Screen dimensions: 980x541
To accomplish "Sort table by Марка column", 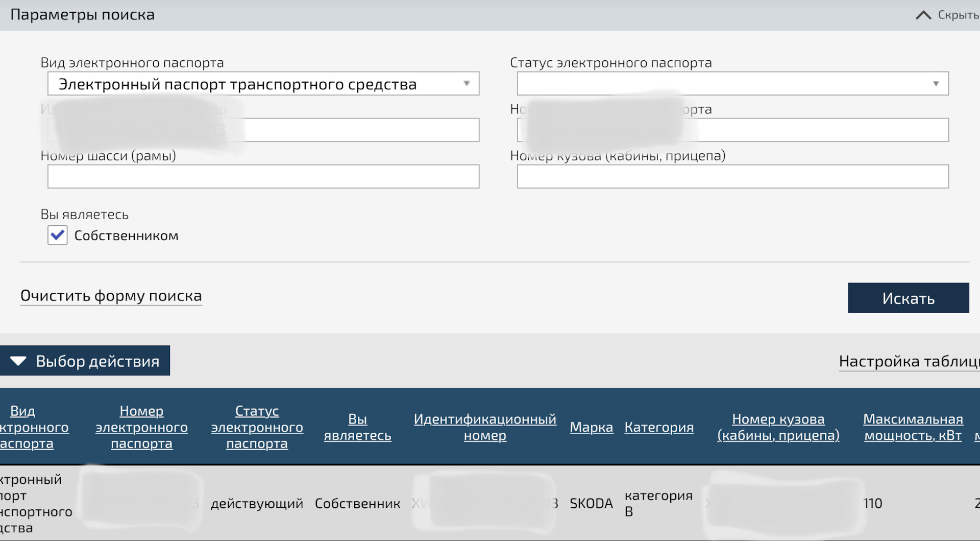I will coord(591,427).
